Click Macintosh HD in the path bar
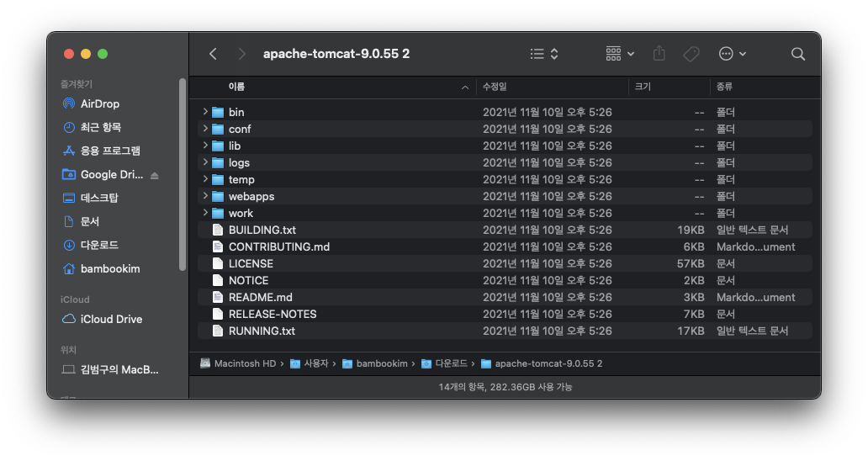The height and width of the screenshot is (461, 868). tap(238, 363)
